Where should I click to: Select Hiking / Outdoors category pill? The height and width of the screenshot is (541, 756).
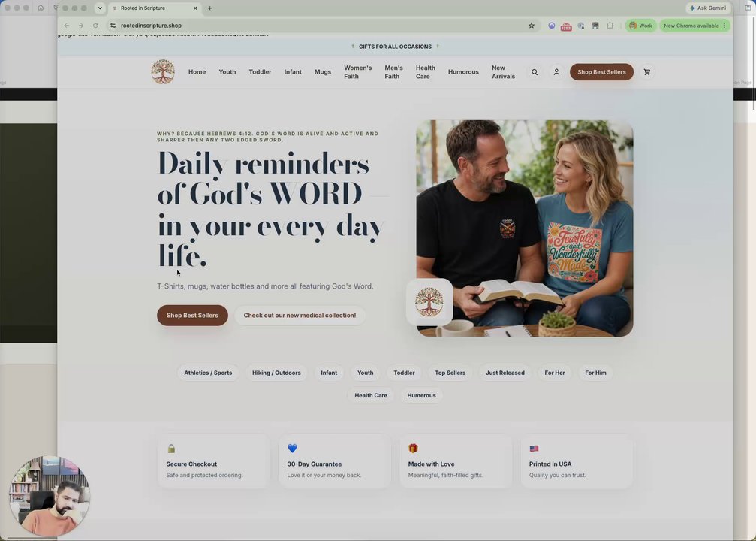pyautogui.click(x=276, y=373)
